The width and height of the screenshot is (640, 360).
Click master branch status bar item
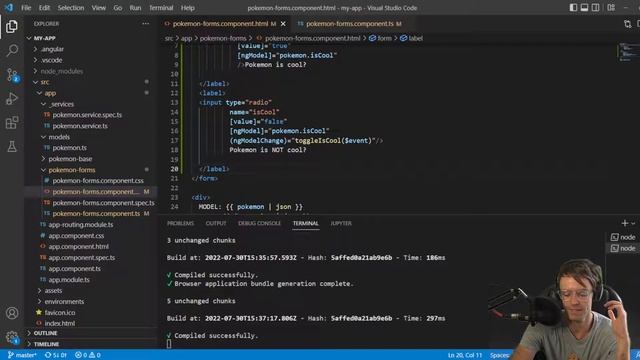point(22,355)
